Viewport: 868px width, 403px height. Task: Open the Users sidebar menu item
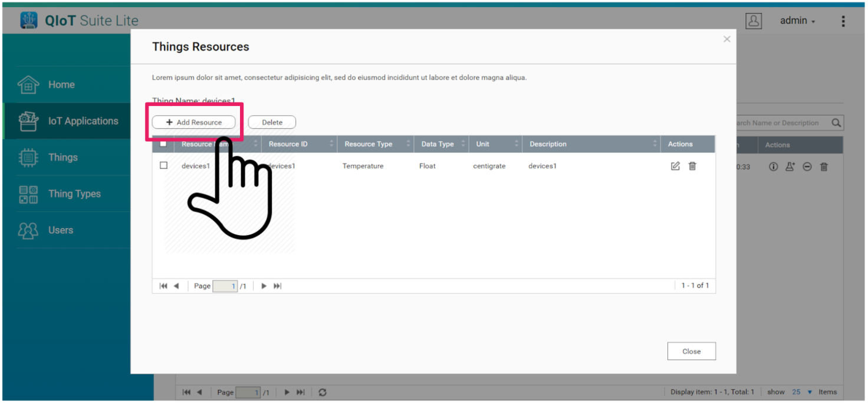coord(61,230)
